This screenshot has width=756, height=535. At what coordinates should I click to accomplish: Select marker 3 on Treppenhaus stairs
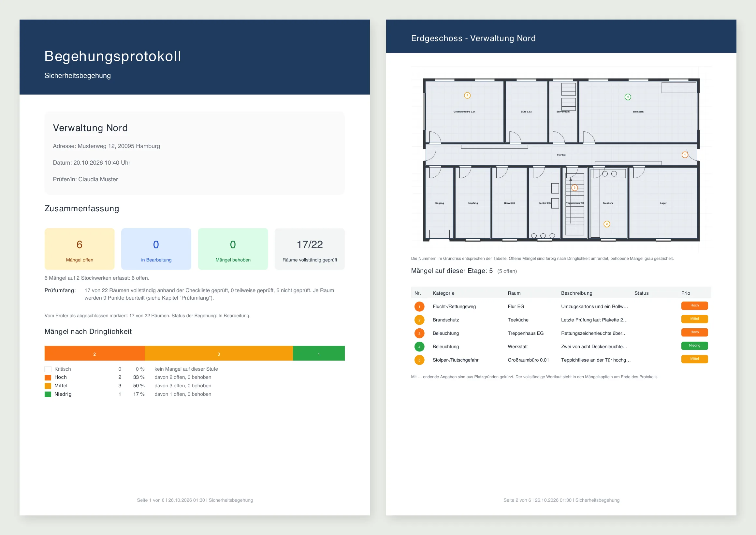574,188
